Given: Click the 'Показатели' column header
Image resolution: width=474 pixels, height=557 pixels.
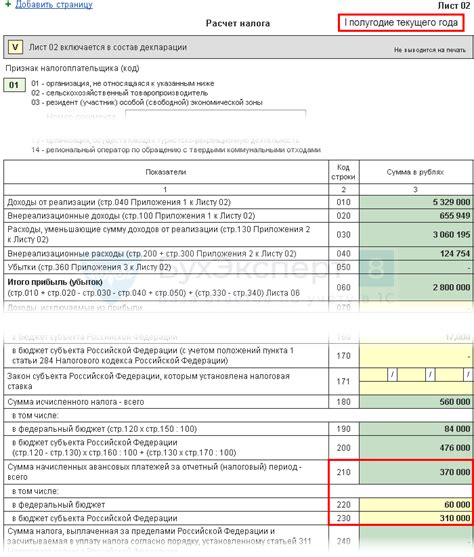Looking at the screenshot, I should click(166, 172).
